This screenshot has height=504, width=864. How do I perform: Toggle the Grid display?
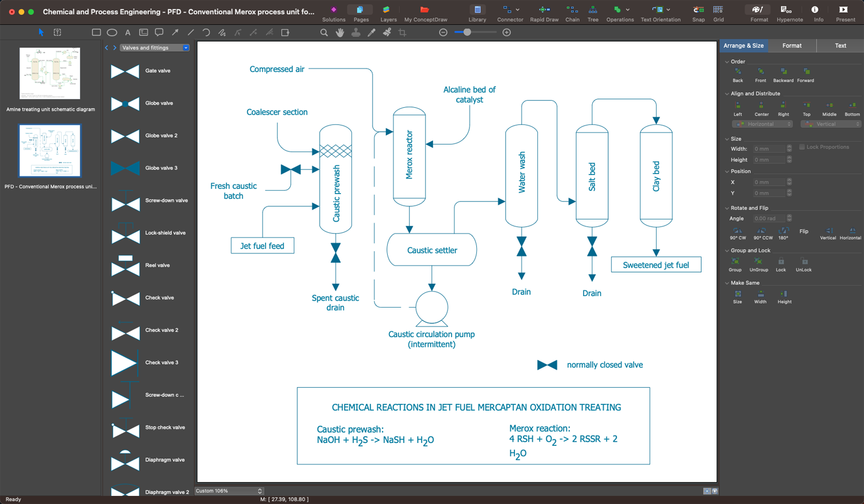coord(718,13)
